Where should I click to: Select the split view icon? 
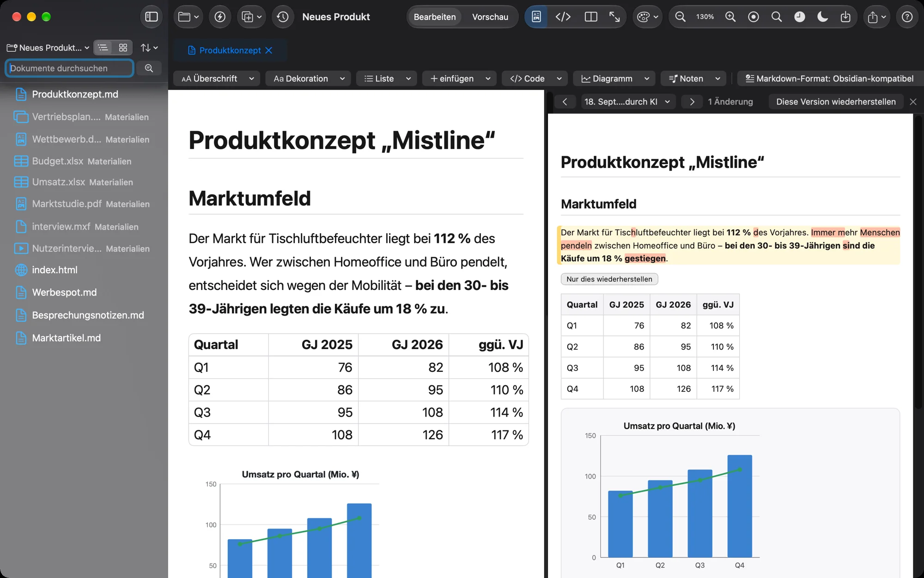pos(590,17)
